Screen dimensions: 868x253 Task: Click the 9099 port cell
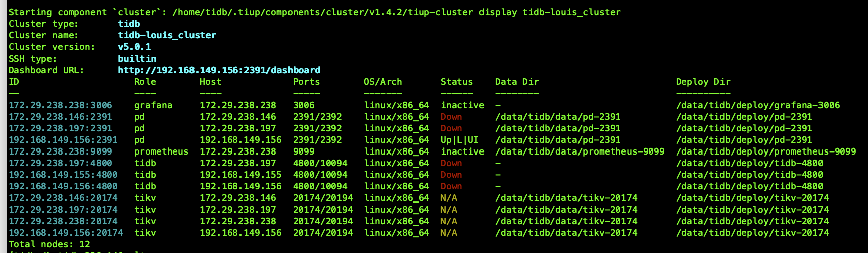pyautogui.click(x=304, y=151)
